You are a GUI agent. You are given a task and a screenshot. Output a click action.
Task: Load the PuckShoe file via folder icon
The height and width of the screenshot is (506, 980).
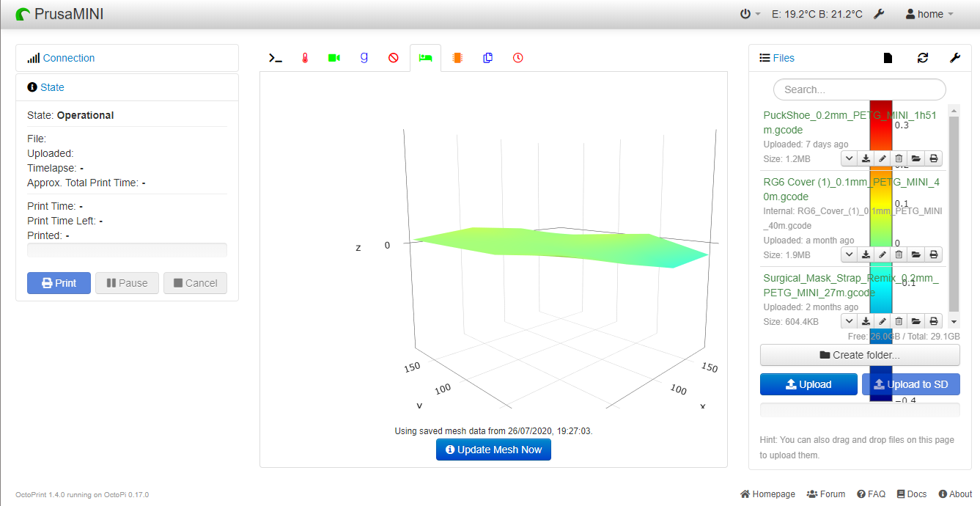[x=916, y=158]
